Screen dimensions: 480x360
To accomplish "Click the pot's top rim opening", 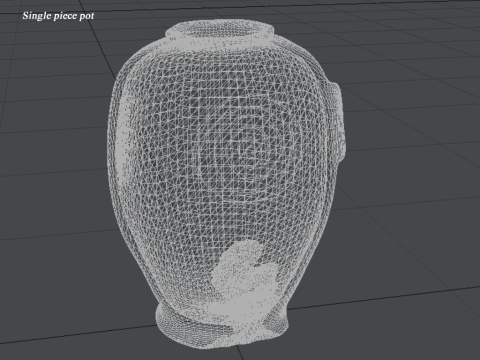I will 220,29.
